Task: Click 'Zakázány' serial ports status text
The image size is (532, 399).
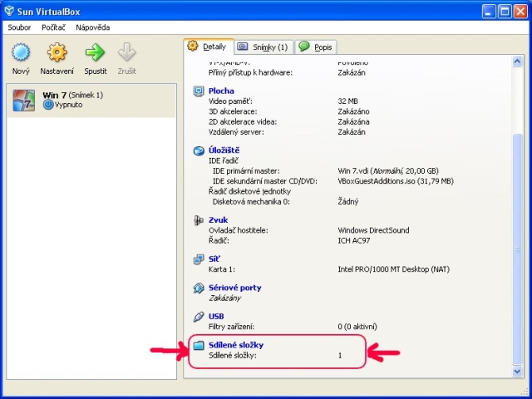Action: [x=225, y=298]
